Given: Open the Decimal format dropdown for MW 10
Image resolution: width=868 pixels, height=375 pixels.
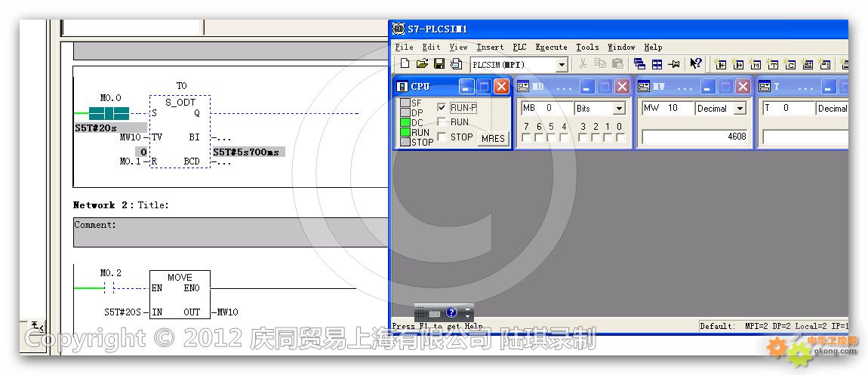Looking at the screenshot, I should [740, 109].
